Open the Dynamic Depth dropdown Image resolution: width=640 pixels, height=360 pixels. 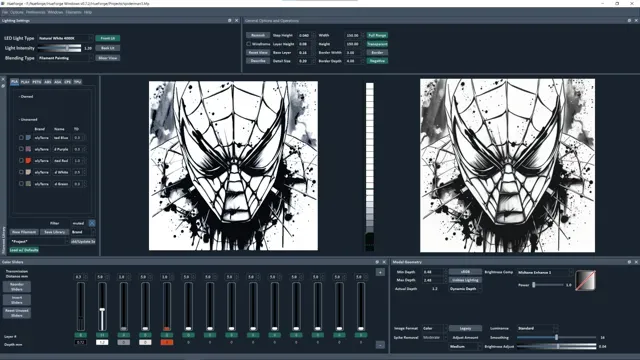[x=465, y=289]
